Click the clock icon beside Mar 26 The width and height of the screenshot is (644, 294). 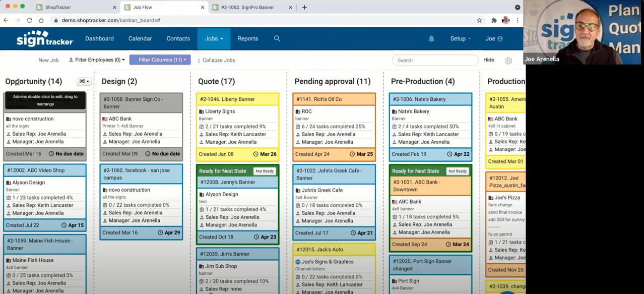(255, 154)
